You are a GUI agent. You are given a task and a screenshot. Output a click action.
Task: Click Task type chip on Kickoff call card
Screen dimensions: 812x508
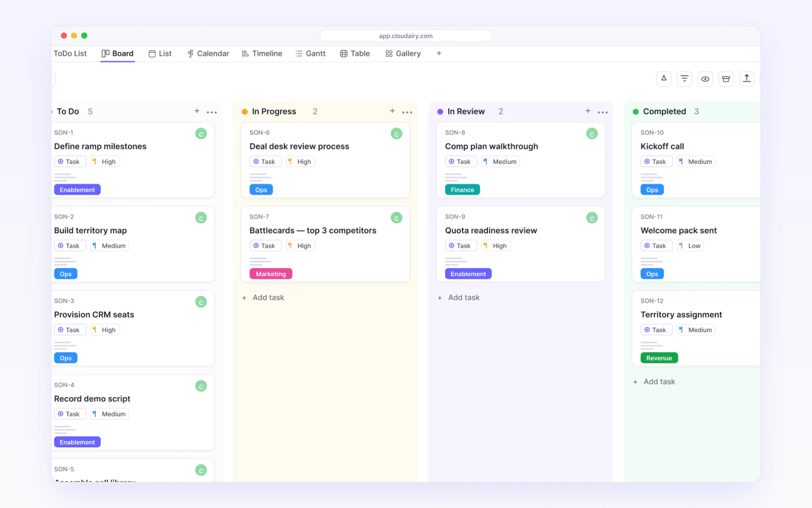(x=656, y=162)
